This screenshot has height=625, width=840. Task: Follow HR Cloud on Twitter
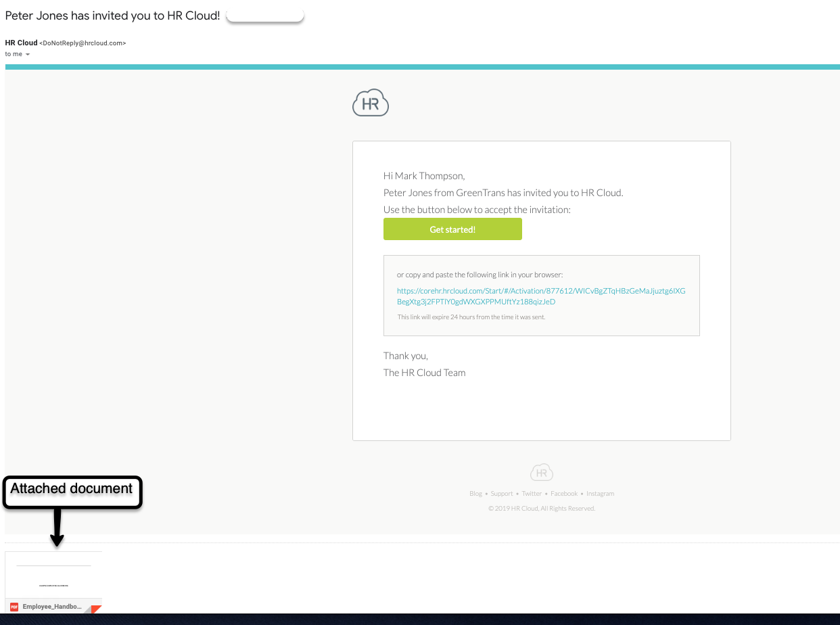[x=532, y=493]
